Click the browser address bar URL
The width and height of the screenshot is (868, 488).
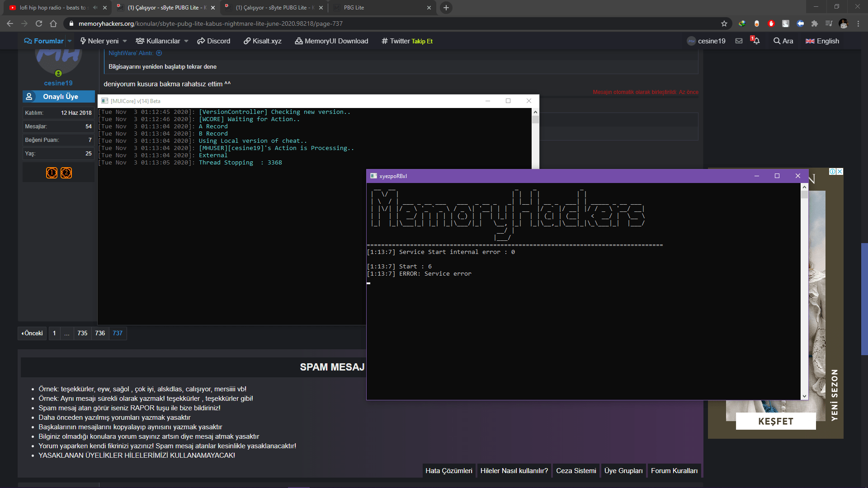pos(211,23)
